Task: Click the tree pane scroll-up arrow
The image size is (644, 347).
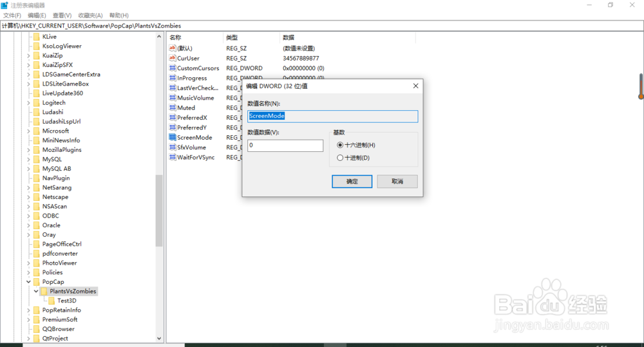Action: [x=159, y=37]
